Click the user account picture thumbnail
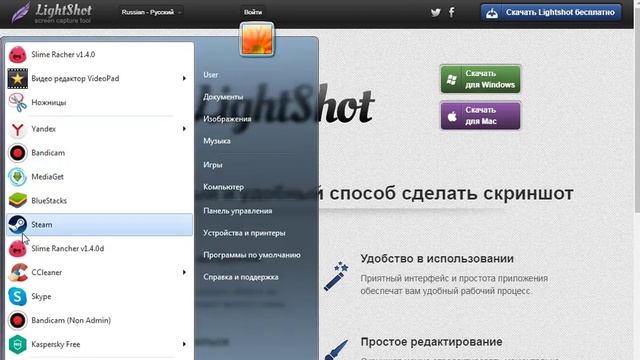The image size is (640, 360). click(x=257, y=39)
